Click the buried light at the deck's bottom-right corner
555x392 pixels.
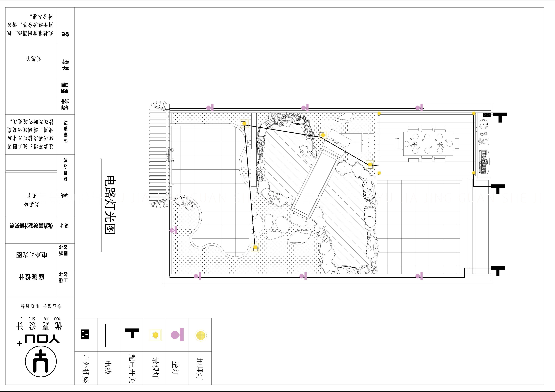[474, 173]
